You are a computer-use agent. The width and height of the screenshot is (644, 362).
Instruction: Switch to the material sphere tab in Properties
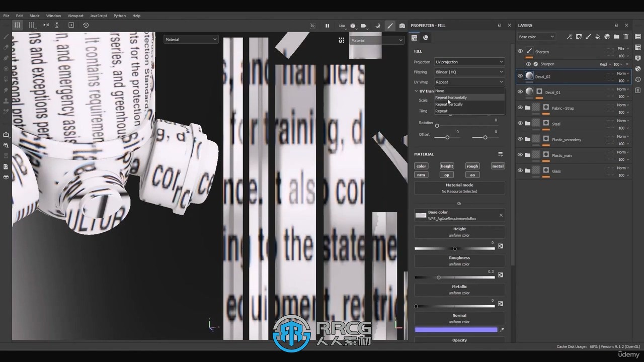point(426,38)
